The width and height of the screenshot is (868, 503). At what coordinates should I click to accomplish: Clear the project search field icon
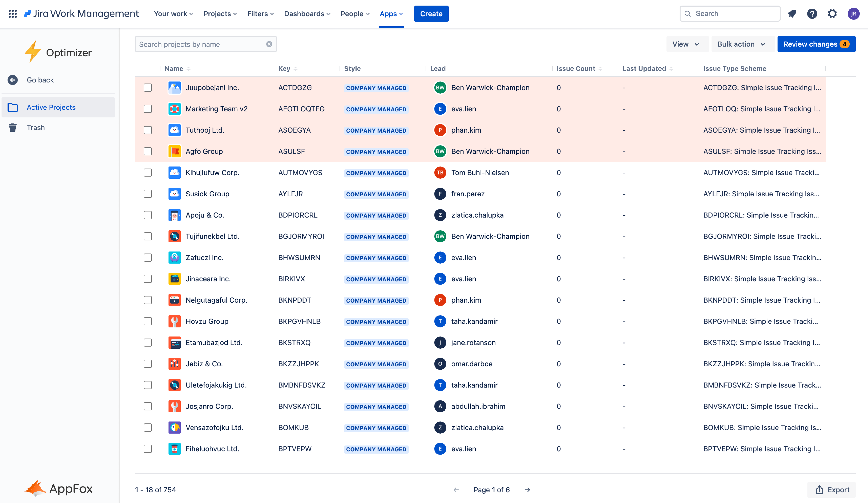pyautogui.click(x=269, y=44)
